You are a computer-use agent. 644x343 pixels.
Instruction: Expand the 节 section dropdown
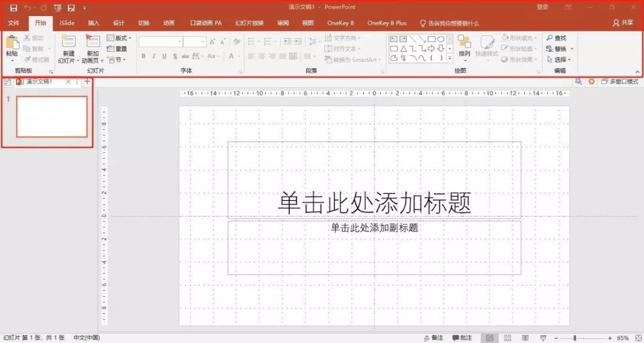tap(116, 60)
